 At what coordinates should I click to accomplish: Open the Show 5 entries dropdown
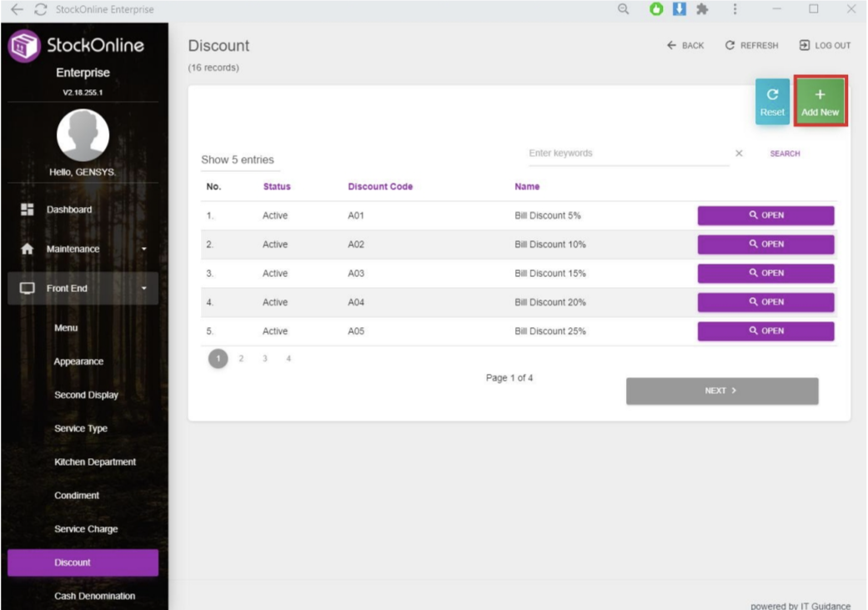tap(238, 159)
